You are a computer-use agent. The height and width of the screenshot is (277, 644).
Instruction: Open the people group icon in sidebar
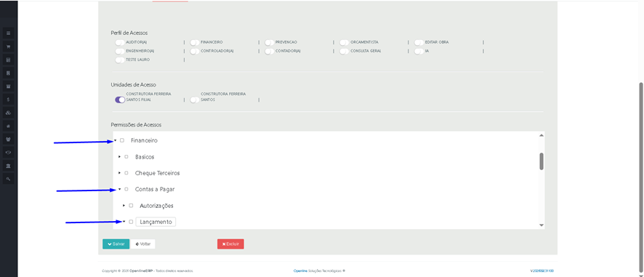click(8, 140)
